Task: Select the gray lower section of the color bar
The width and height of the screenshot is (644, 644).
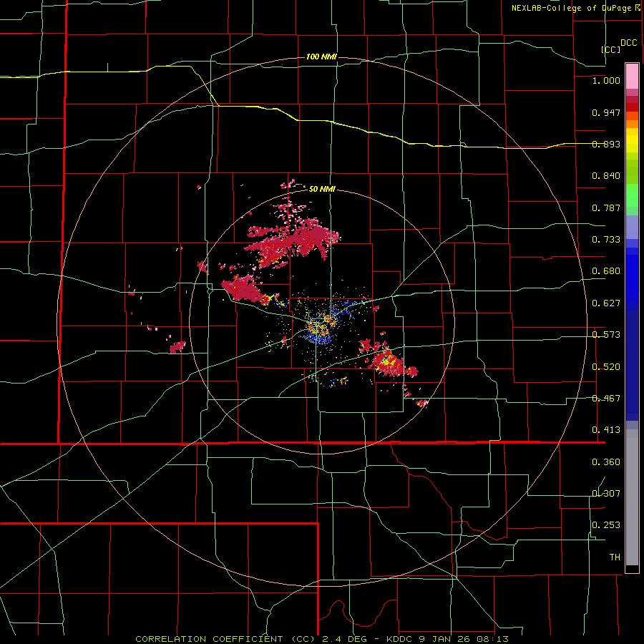Action: (632, 497)
